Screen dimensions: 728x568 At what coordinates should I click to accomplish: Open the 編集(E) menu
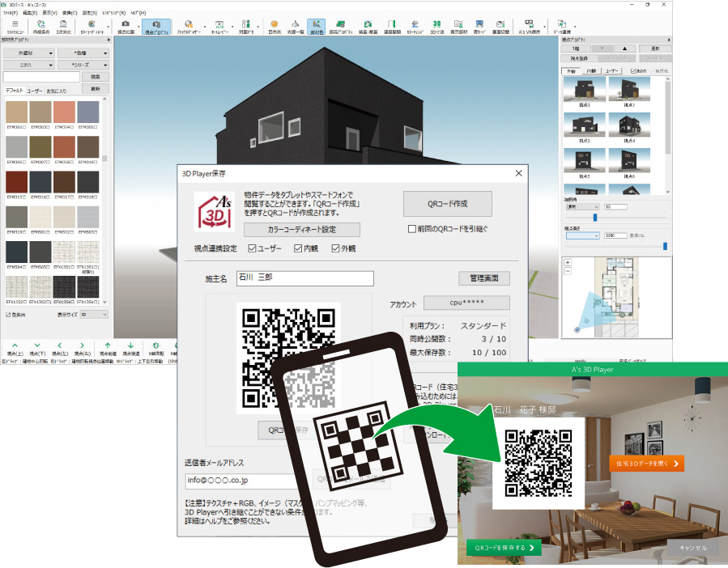[30, 13]
